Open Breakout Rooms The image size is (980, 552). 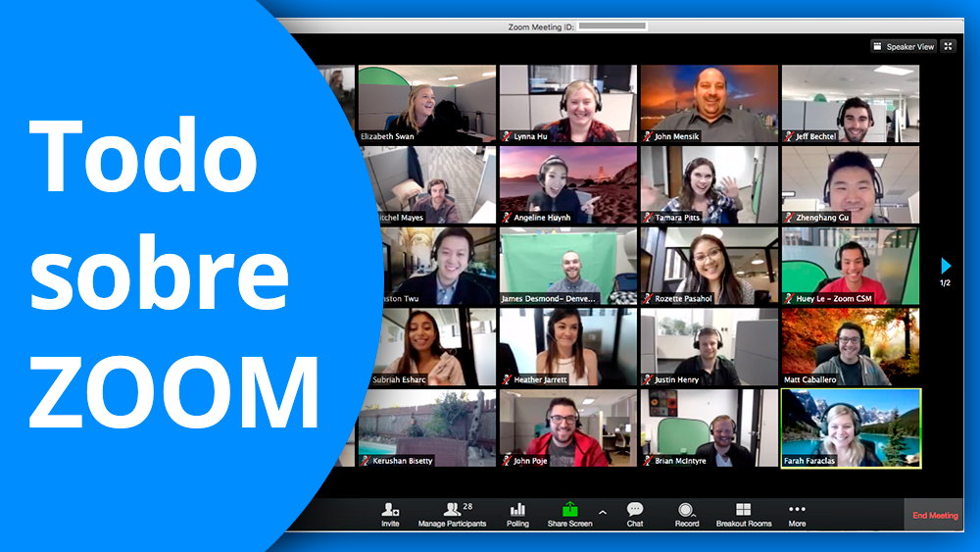pyautogui.click(x=744, y=515)
